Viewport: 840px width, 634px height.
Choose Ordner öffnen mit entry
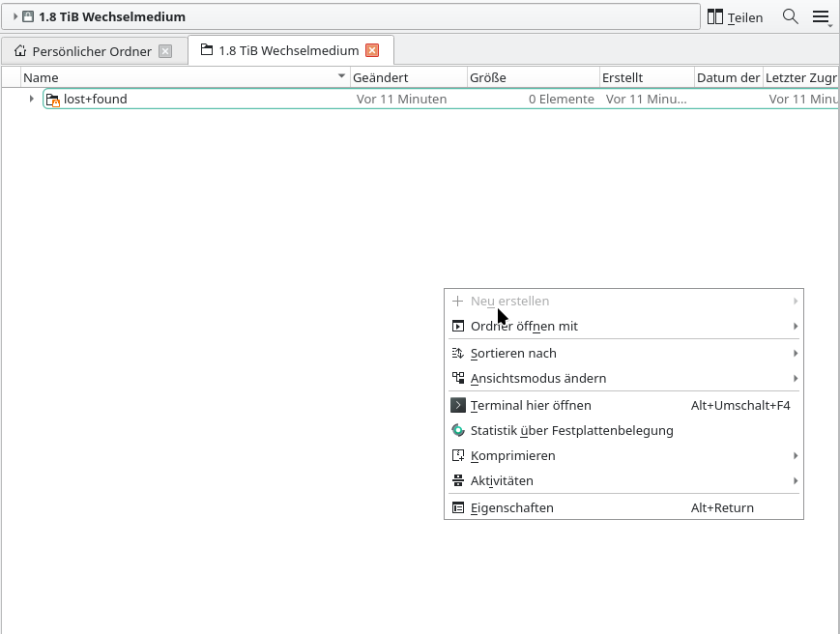click(524, 326)
